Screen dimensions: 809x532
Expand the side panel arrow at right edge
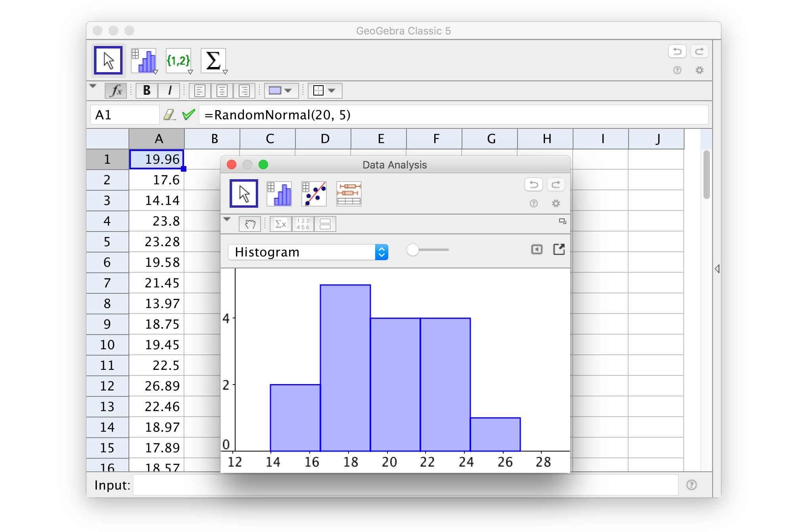click(717, 269)
